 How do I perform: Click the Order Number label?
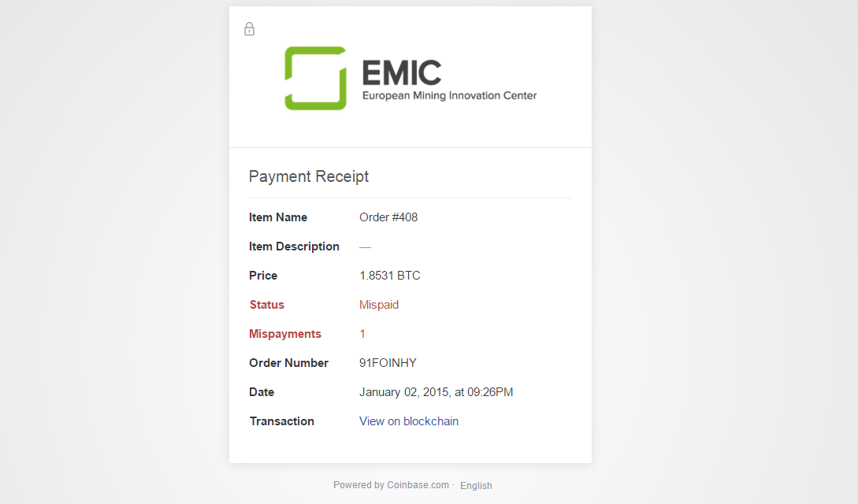tap(288, 363)
